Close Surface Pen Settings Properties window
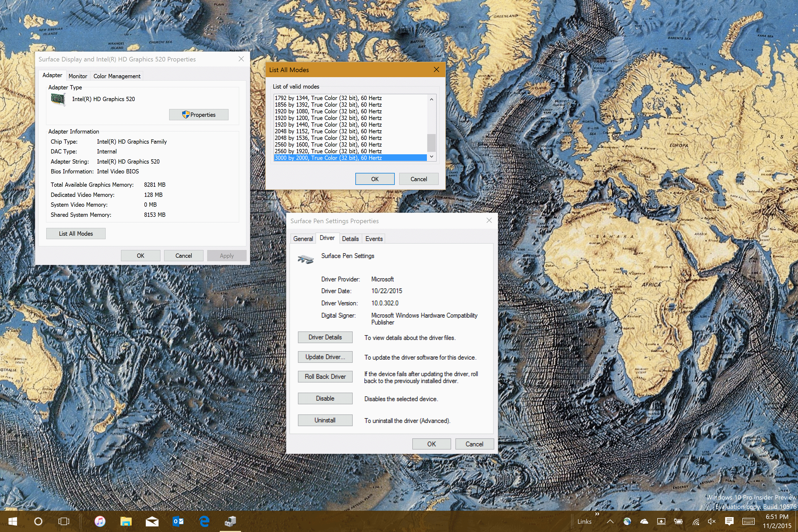The height and width of the screenshot is (532, 798). [489, 221]
